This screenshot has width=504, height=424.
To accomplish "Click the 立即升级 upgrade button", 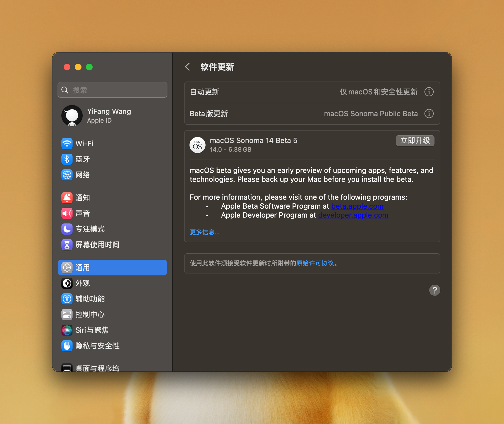I will pos(415,140).
